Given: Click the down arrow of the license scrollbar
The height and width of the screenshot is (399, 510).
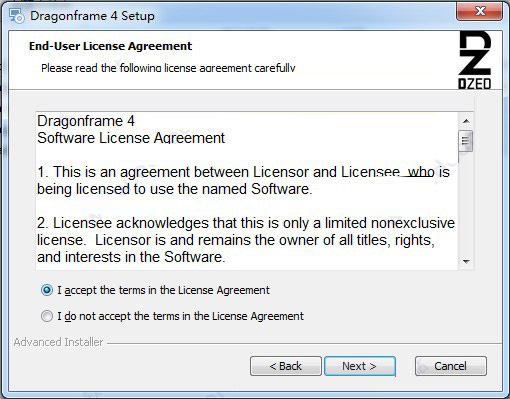Looking at the screenshot, I should [x=466, y=262].
